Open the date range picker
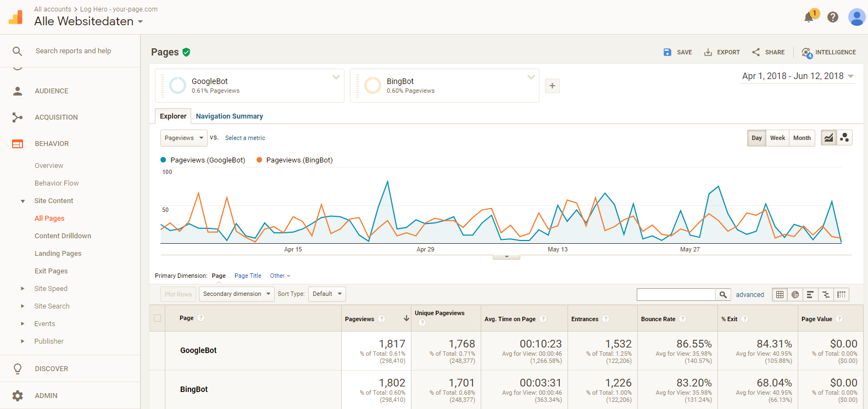The image size is (868, 409). pyautogui.click(x=798, y=76)
